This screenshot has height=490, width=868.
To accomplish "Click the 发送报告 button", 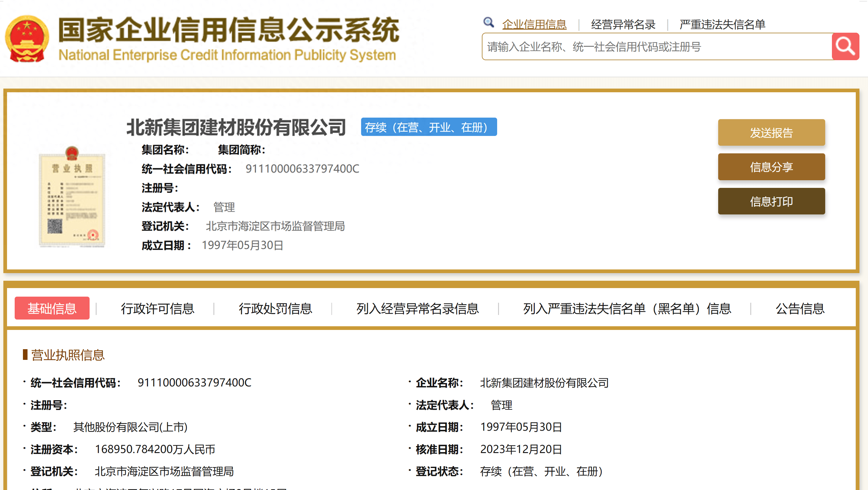I will pyautogui.click(x=771, y=132).
